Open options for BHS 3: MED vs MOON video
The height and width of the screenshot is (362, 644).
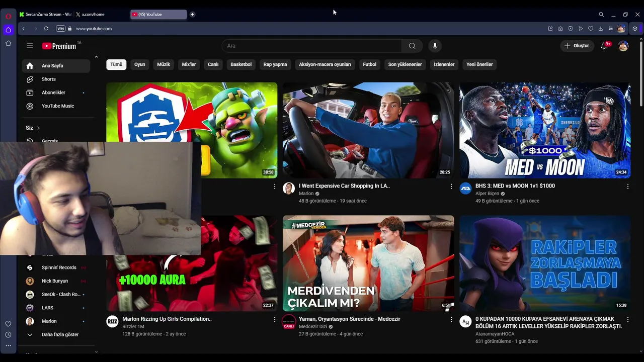point(627,186)
